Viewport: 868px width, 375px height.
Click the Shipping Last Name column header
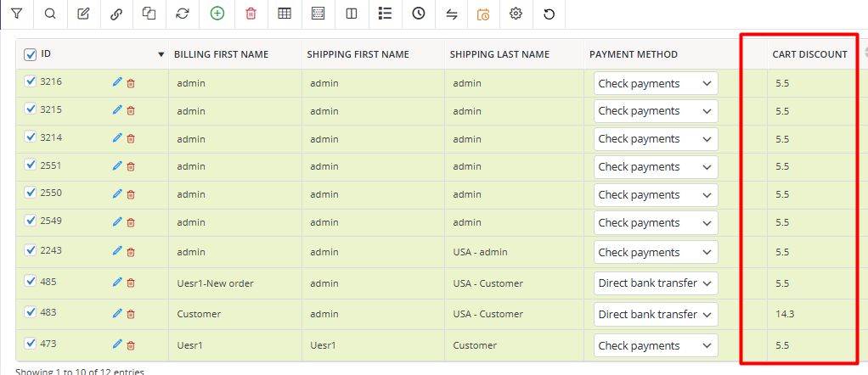tap(499, 54)
